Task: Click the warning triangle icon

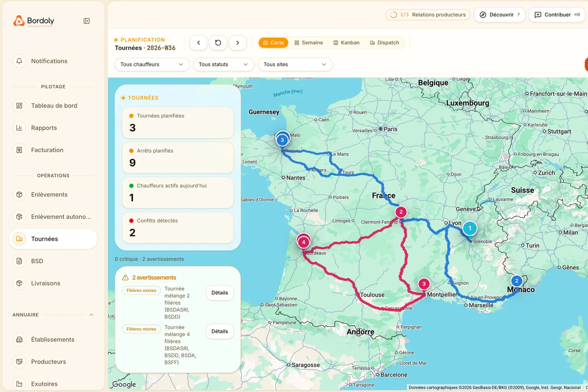Action: click(x=125, y=278)
